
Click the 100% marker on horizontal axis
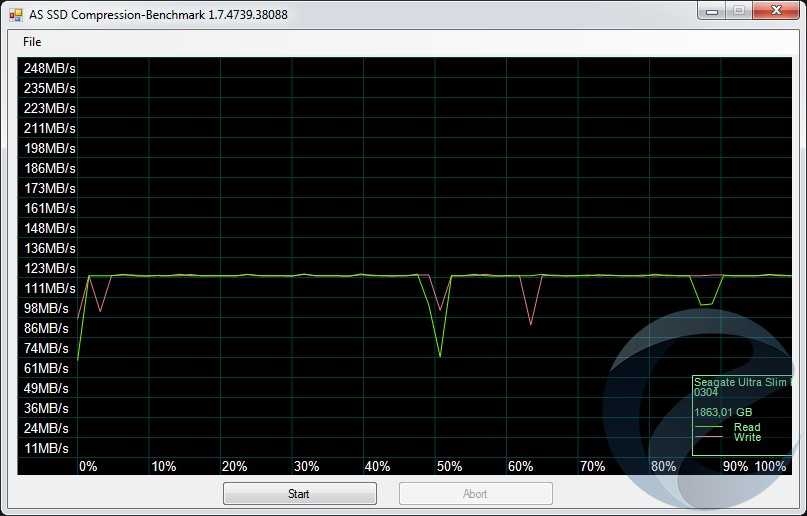point(770,466)
